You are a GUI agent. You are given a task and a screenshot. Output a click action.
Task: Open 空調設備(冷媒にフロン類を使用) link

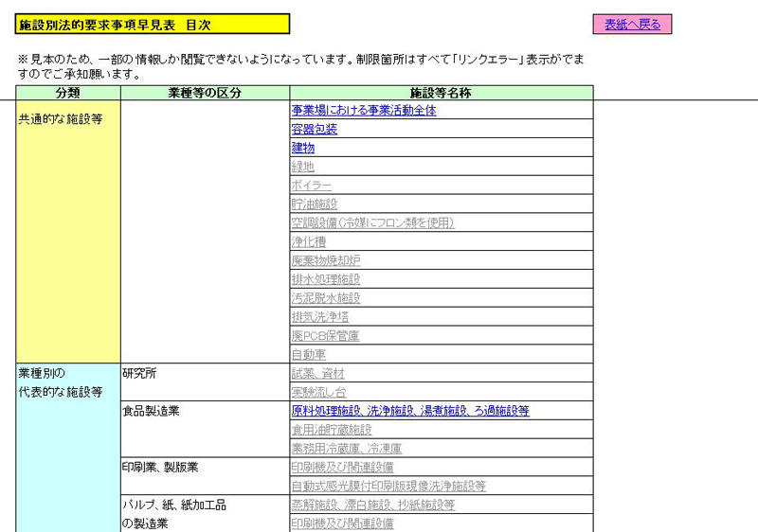click(373, 223)
